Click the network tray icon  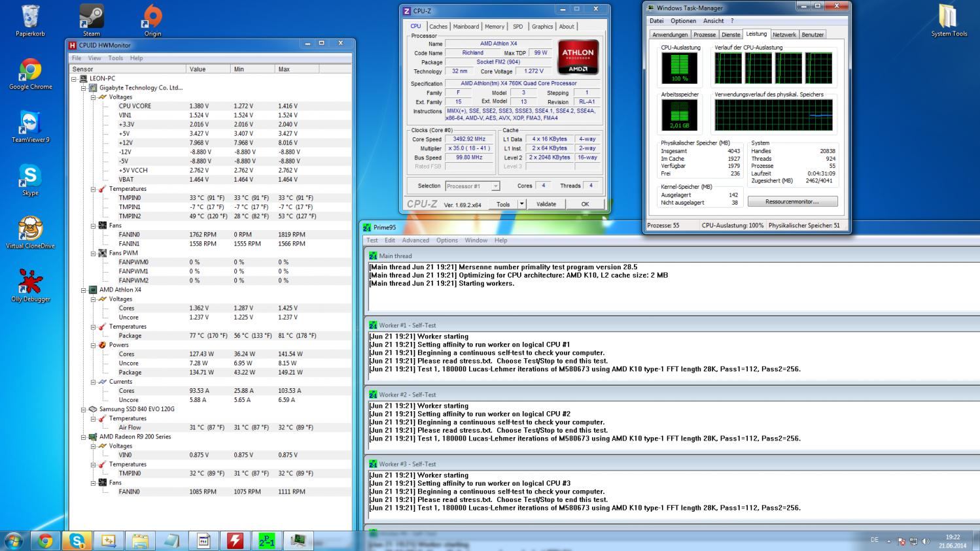click(x=913, y=541)
